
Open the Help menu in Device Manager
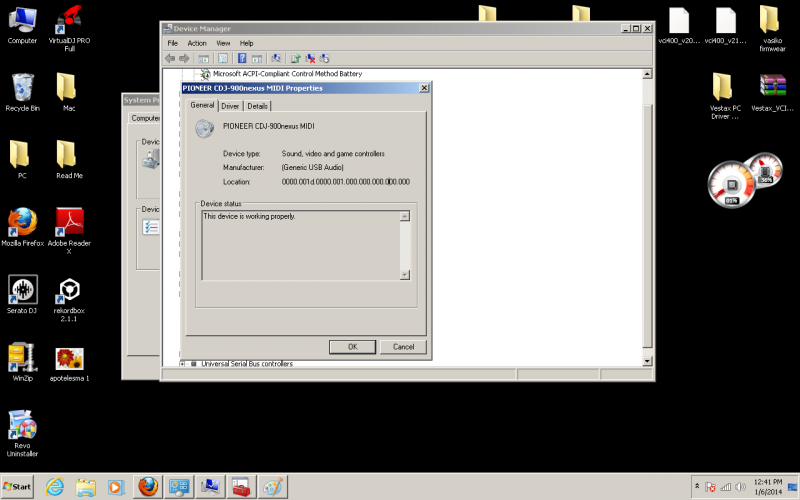[x=246, y=43]
